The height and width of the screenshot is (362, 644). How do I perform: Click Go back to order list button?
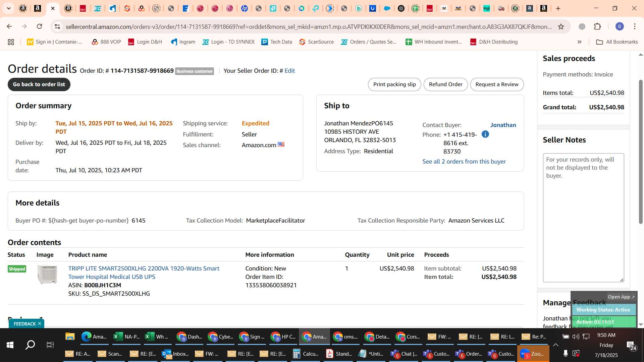(39, 84)
